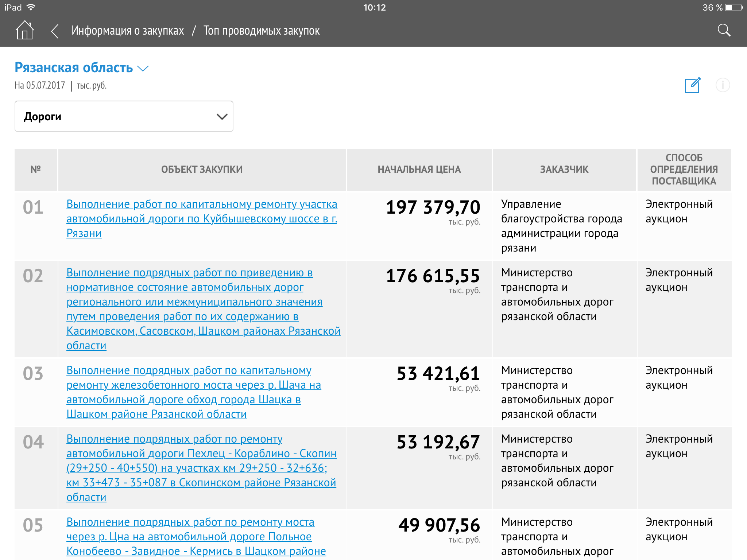Tap the ОБЪЕКТ ЗАКУПКИ column header
This screenshot has width=747, height=560.
click(x=202, y=170)
